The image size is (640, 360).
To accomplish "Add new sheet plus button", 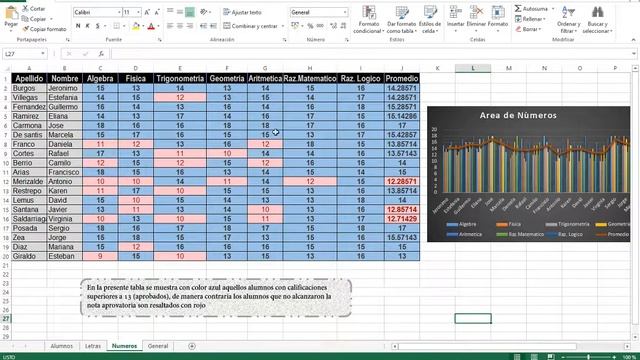I will [191, 346].
